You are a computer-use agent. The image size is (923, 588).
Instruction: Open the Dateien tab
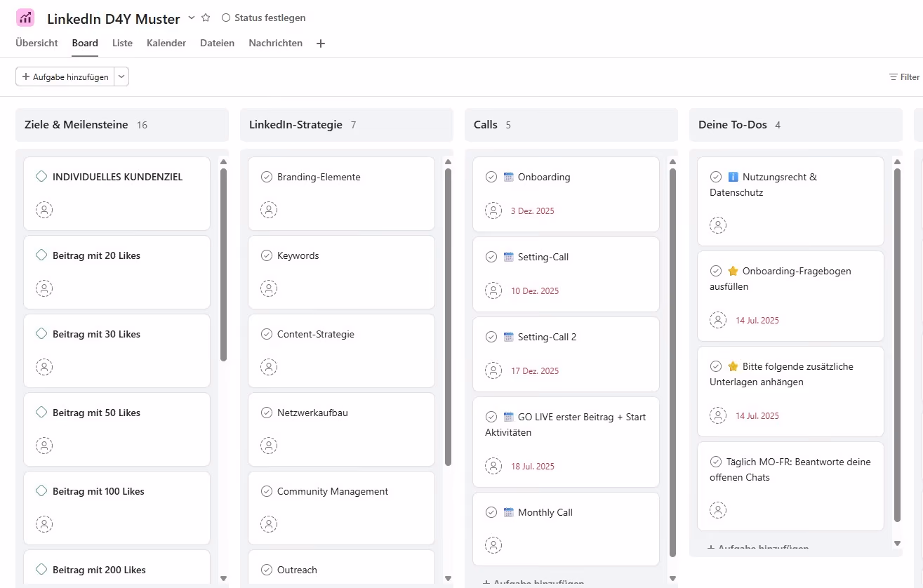click(217, 43)
